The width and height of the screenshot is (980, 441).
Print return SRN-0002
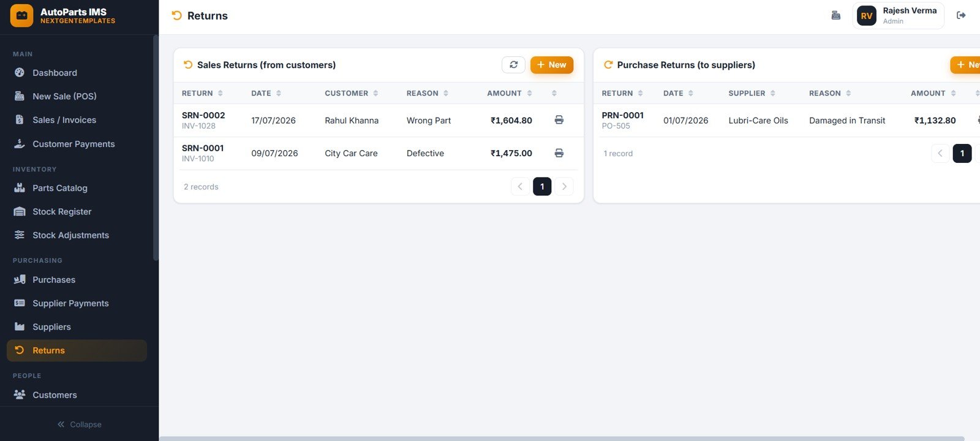(559, 120)
